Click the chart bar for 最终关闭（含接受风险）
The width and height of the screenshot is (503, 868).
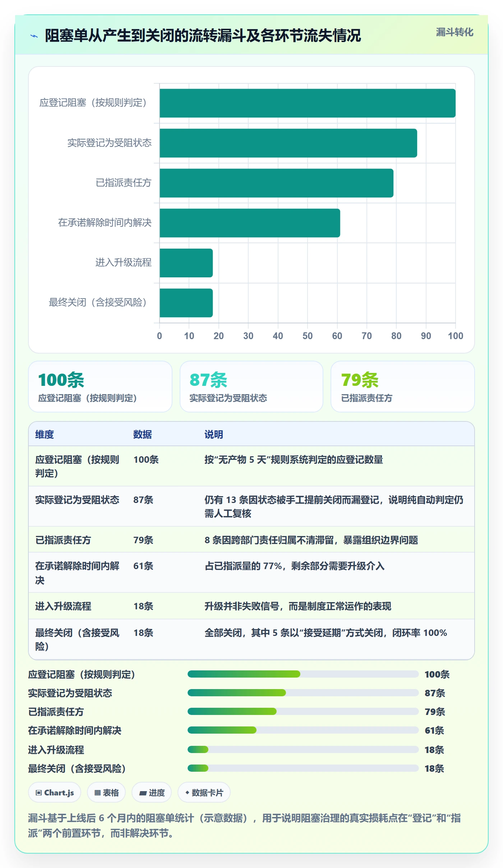pos(186,303)
